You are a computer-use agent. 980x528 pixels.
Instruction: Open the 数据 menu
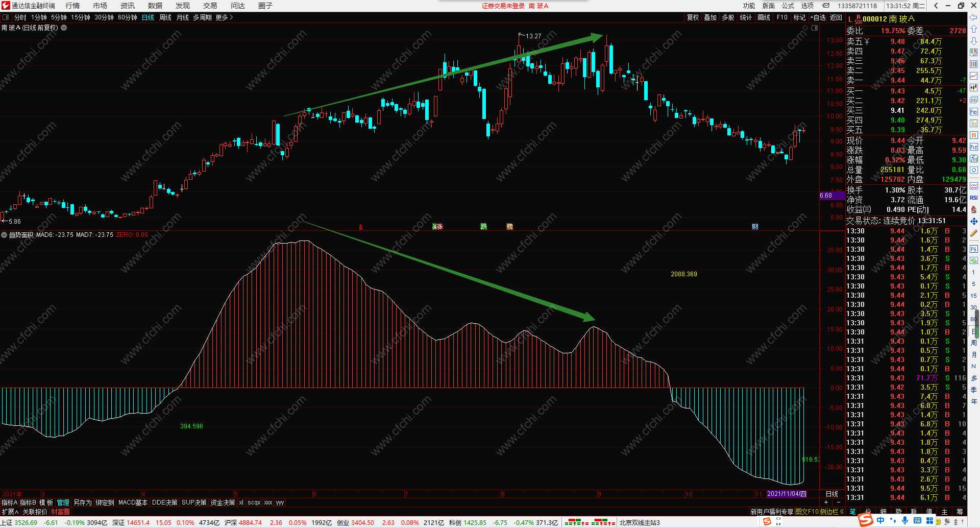pos(155,6)
